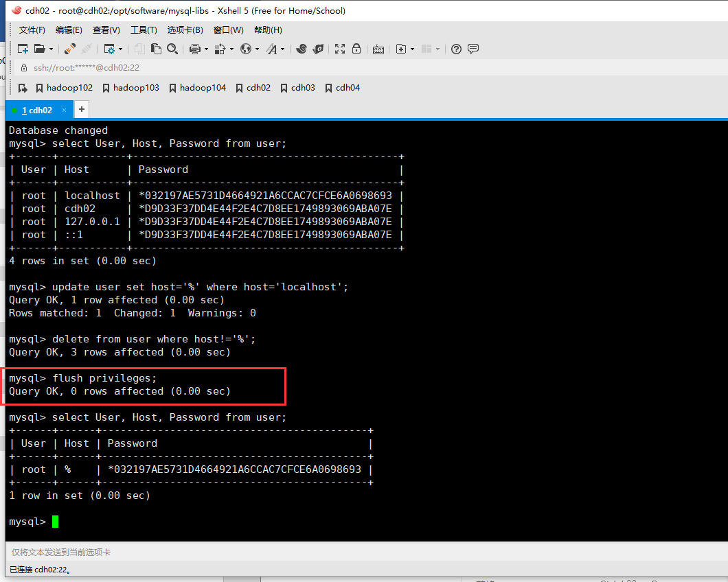This screenshot has width=728, height=582.
Task: Click the green terminal cursor at mysql prompt
Action: tap(55, 522)
